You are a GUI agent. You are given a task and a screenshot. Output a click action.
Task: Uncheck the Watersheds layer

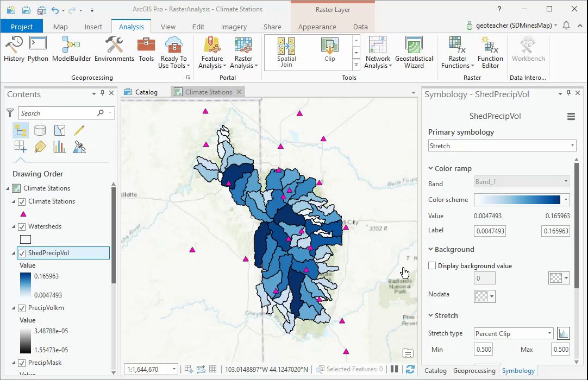click(22, 226)
